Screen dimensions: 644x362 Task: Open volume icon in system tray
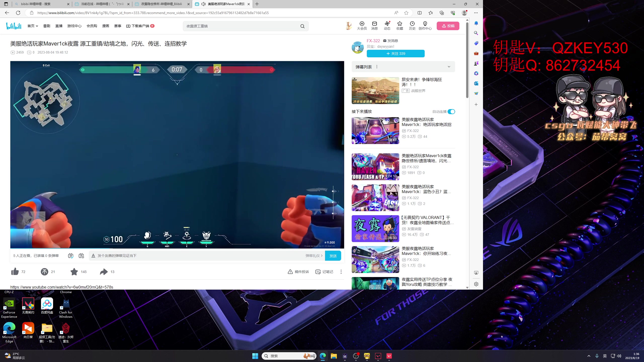pyautogui.click(x=619, y=356)
